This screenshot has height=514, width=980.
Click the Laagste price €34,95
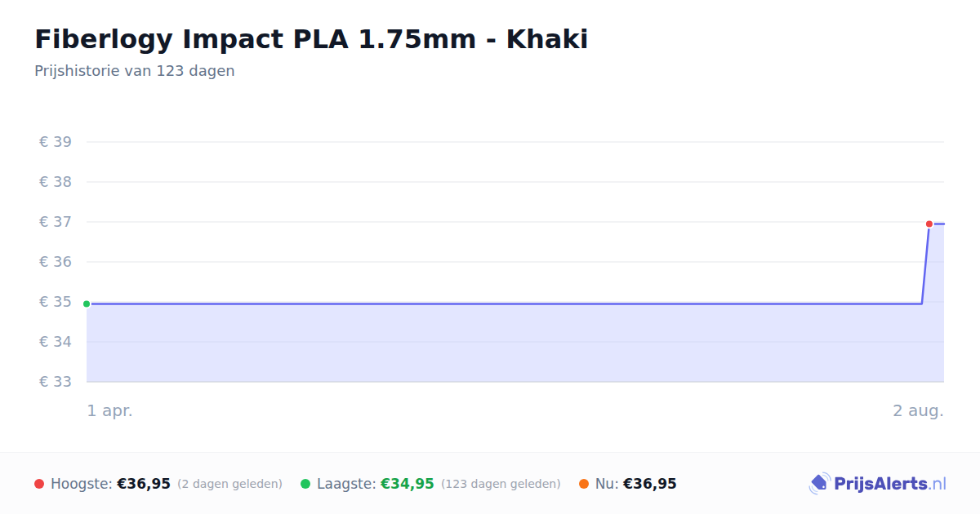tap(408, 484)
